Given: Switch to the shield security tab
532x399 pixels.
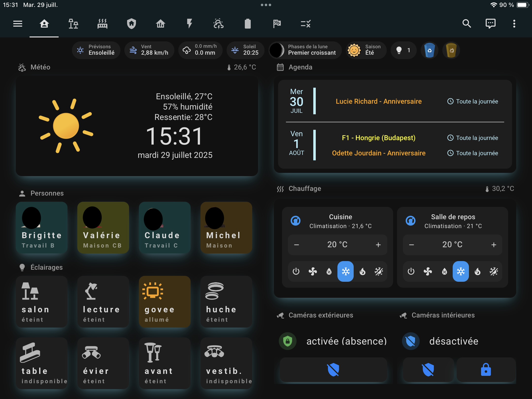Looking at the screenshot, I should tap(131, 24).
